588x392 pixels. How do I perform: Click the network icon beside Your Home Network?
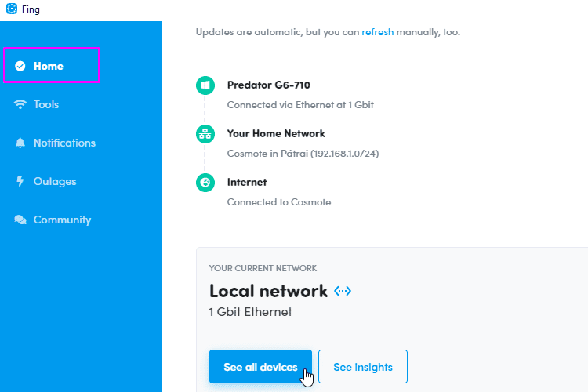point(205,134)
